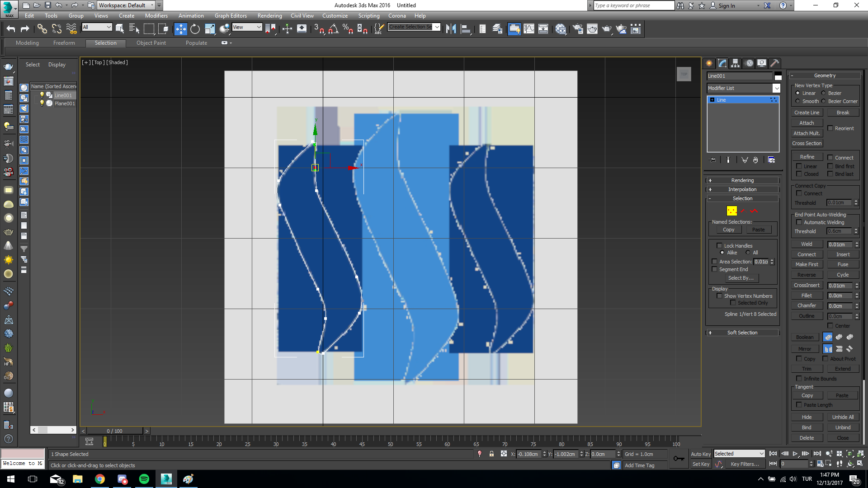The image size is (868, 488).
Task: Expand the Rendering rollout
Action: click(742, 180)
